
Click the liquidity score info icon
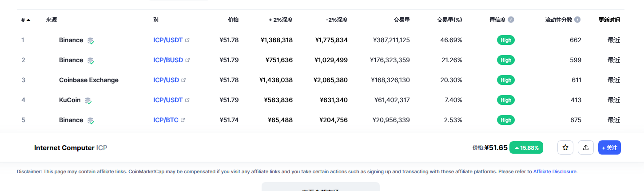pos(577,20)
